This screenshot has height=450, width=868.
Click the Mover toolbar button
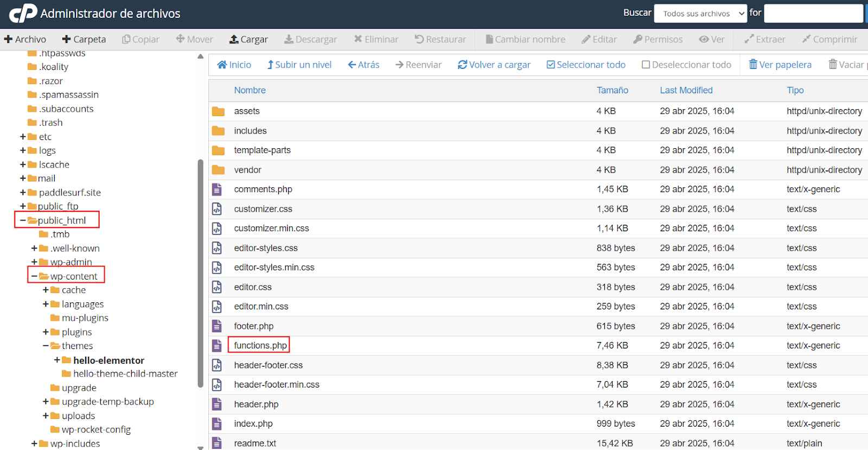pyautogui.click(x=194, y=39)
